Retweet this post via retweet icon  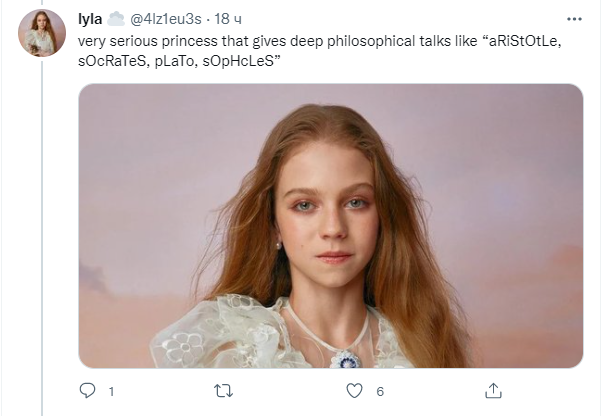point(224,390)
